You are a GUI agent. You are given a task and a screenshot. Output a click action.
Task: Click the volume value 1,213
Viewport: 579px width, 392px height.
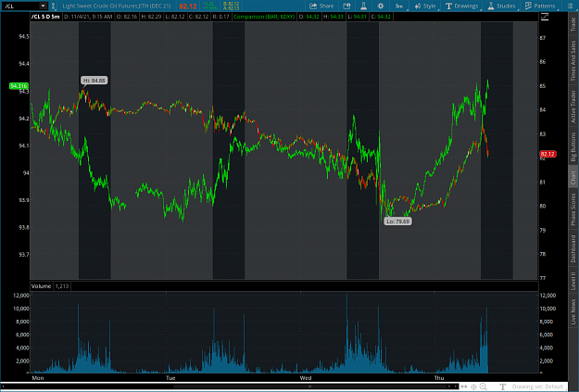[62, 286]
